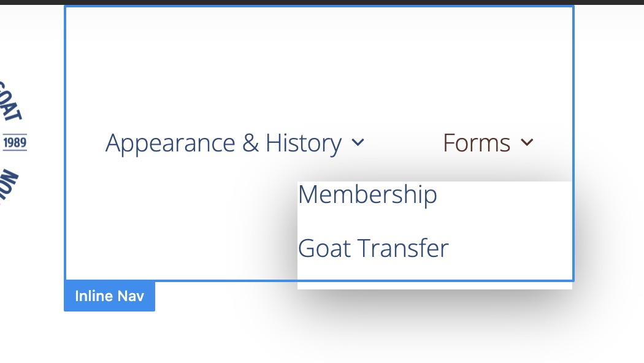This screenshot has width=644, height=363.
Task: Select the Forms menu item
Action: [477, 143]
